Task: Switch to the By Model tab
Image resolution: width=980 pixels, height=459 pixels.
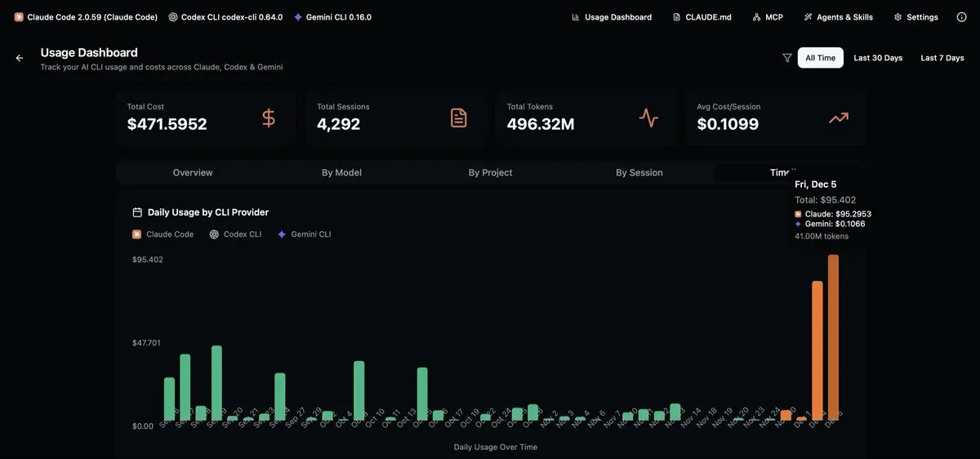Action: (341, 172)
